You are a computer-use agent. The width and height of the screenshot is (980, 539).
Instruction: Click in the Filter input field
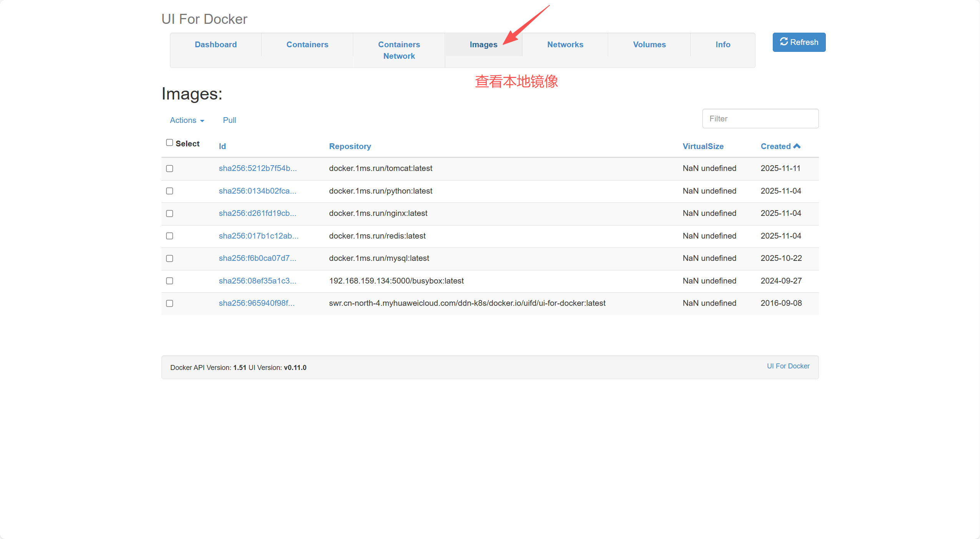point(760,119)
